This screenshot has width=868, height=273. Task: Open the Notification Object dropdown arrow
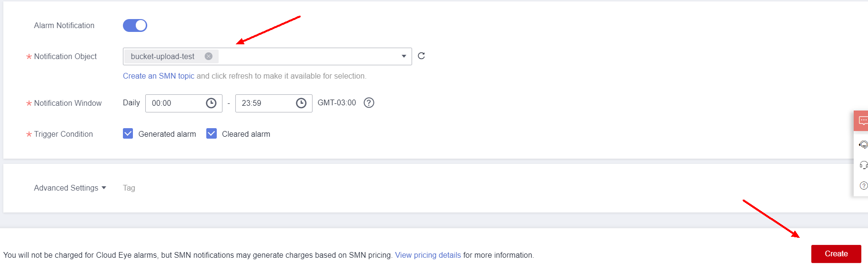(404, 56)
